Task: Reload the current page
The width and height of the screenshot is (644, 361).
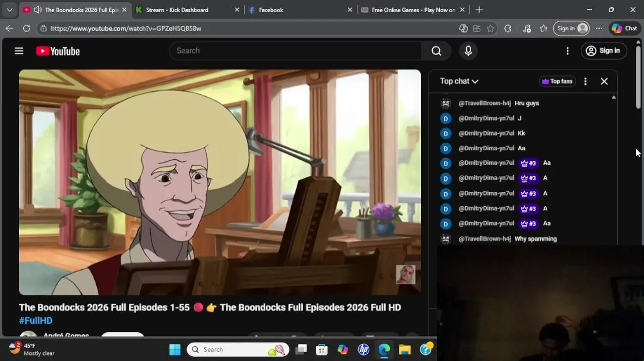Action: (26, 28)
